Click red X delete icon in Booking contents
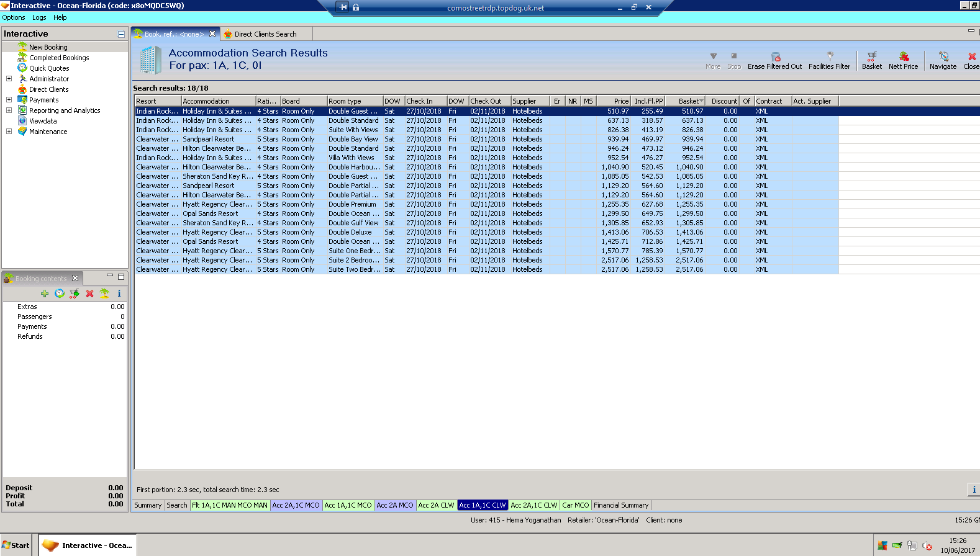The image size is (980, 556). 89,294
